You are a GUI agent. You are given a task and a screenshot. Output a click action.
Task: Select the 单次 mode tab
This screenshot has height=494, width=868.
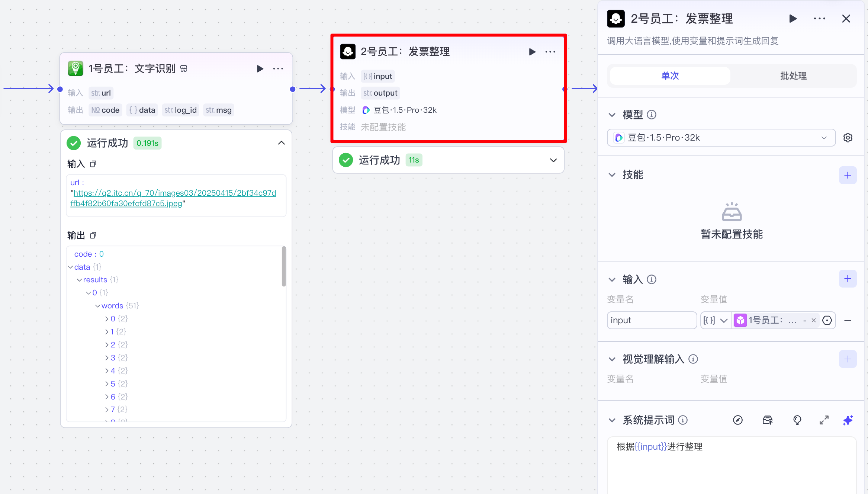click(670, 76)
